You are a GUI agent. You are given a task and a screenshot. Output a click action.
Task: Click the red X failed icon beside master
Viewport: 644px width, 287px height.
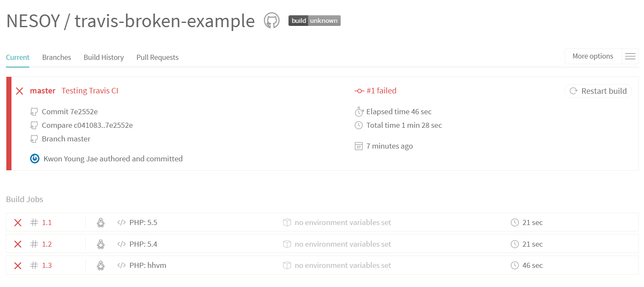(20, 91)
